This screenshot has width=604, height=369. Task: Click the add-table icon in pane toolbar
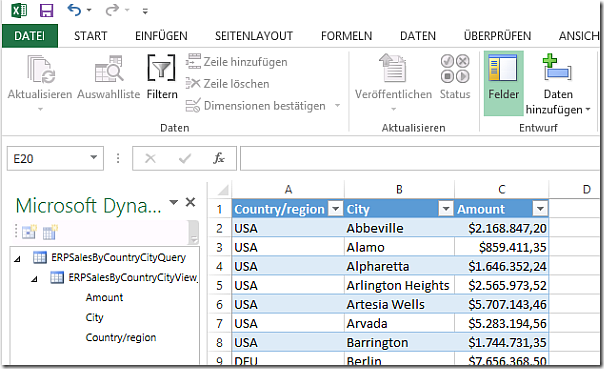point(50,231)
